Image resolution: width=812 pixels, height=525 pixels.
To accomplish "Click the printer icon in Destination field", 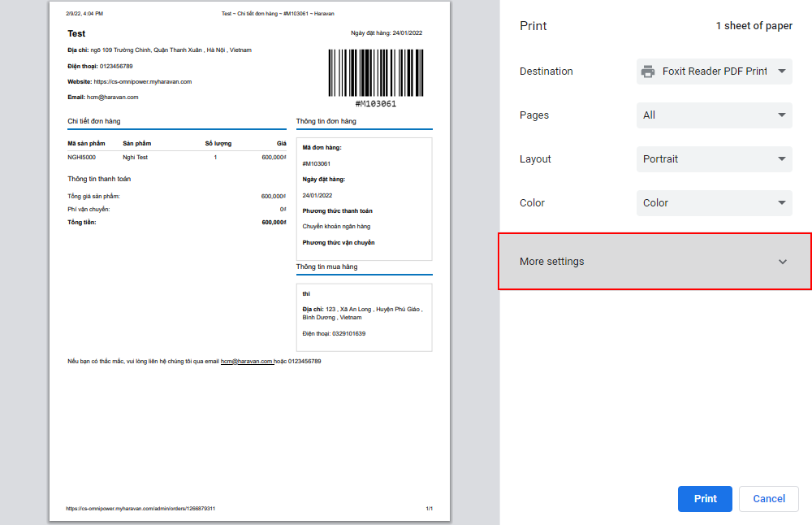I will 648,72.
